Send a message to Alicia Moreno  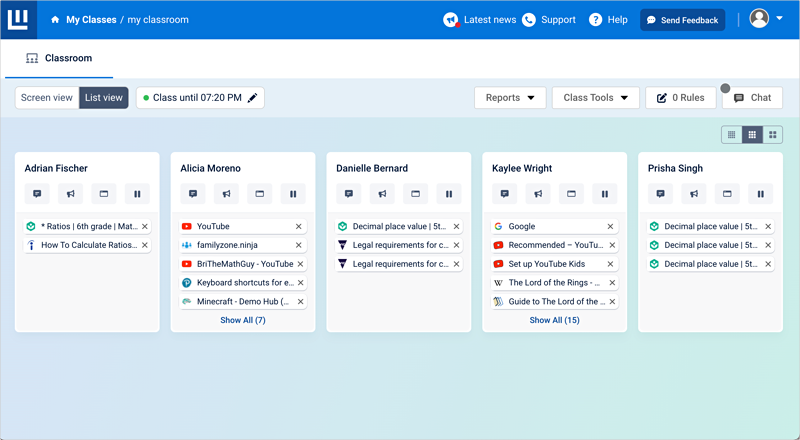[193, 194]
